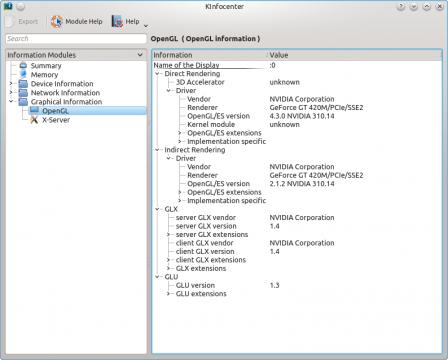The image size is (448, 360).
Task: Click the Memory module icon
Action: [23, 74]
